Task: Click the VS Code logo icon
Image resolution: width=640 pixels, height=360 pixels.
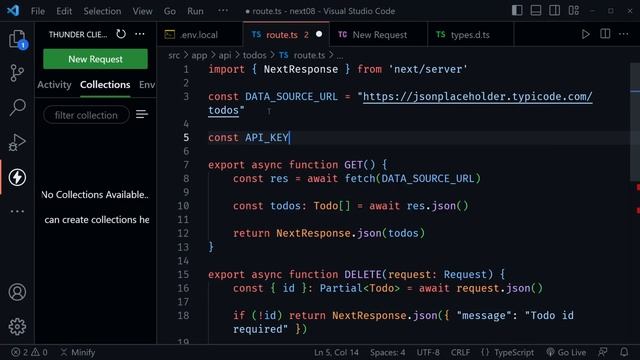Action: click(13, 11)
